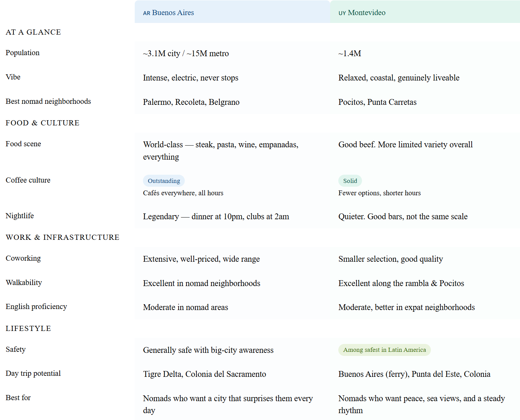The height and width of the screenshot is (420, 520).
Task: Click the Population row label
Action: coord(23,53)
